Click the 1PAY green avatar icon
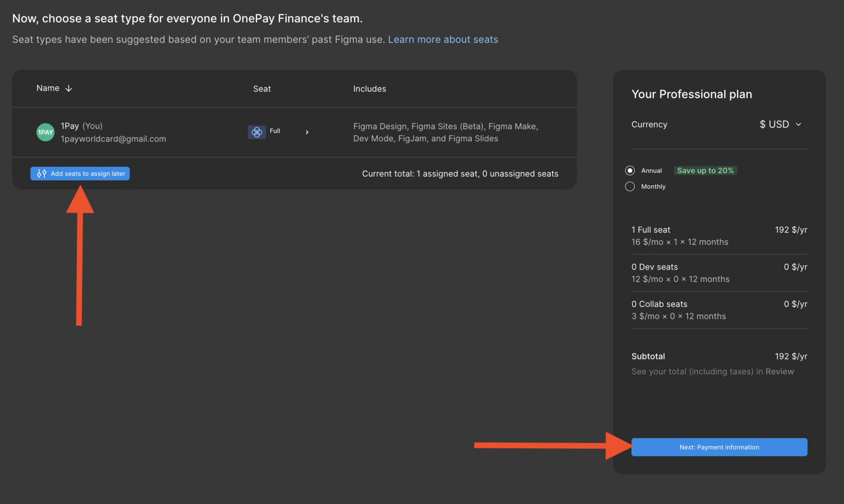Screen dimensions: 844x504 tap(45, 132)
